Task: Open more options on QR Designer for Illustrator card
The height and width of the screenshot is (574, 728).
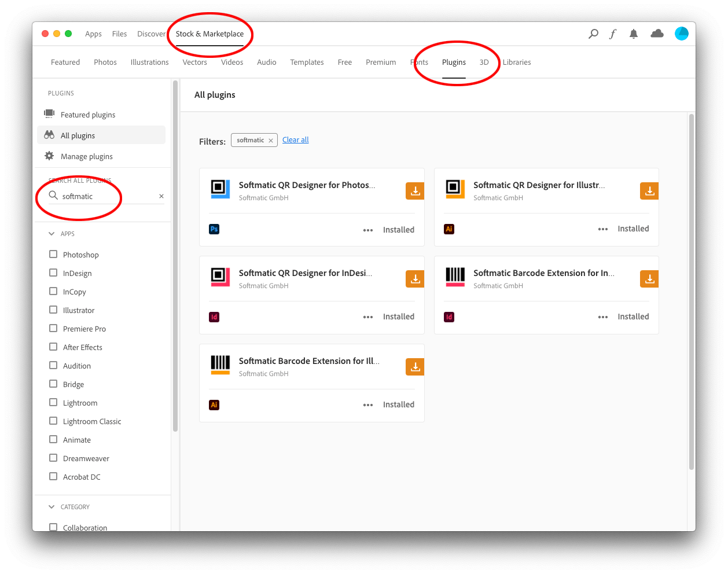Action: point(603,229)
